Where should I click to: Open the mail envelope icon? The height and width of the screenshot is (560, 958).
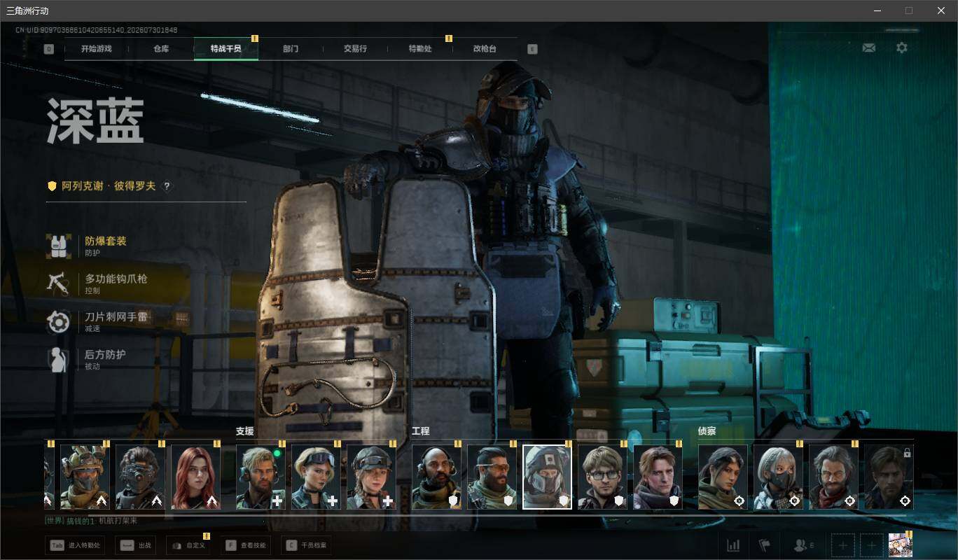pos(869,48)
